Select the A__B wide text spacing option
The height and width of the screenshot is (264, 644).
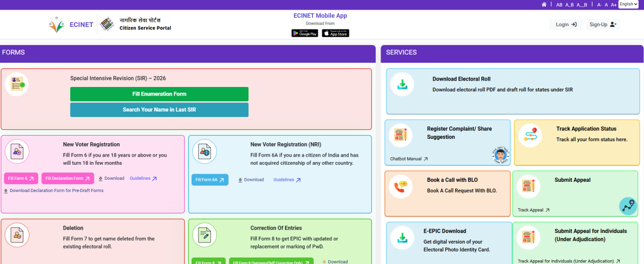pos(582,4)
